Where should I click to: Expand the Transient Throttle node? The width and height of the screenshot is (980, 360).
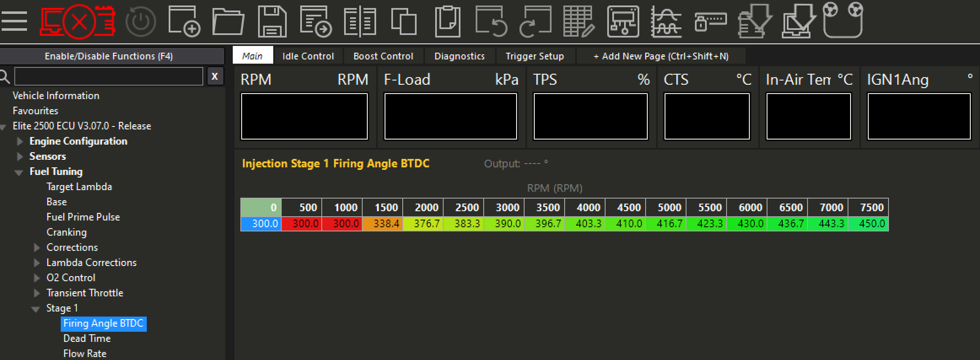[37, 293]
